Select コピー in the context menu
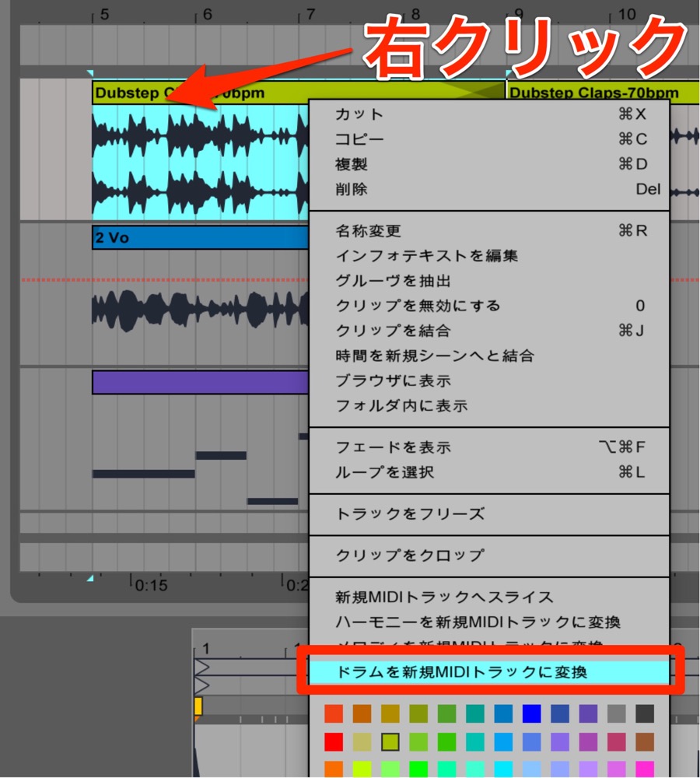700x778 pixels. point(489,139)
